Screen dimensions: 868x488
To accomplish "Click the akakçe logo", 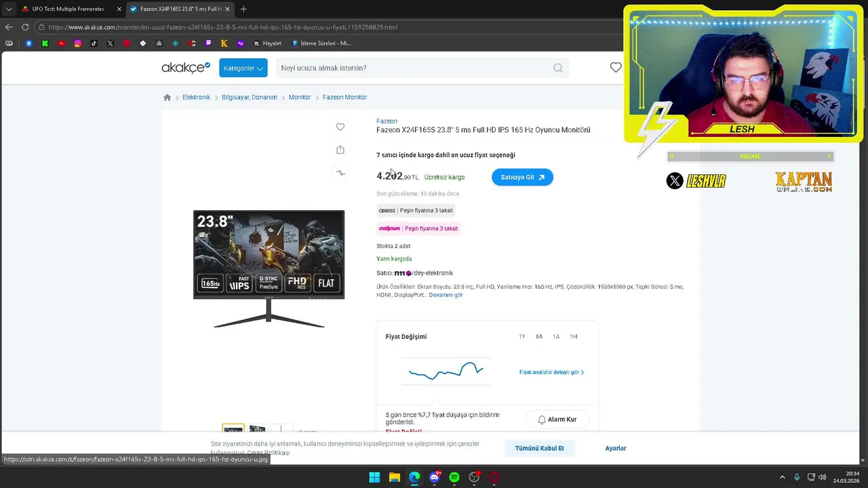I will pyautogui.click(x=186, y=68).
